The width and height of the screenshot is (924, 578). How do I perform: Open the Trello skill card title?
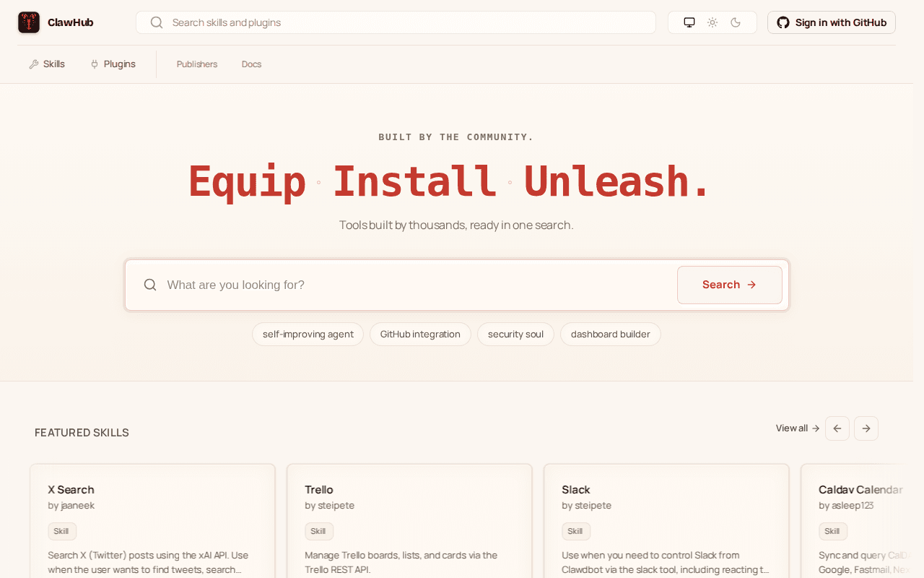coord(319,490)
